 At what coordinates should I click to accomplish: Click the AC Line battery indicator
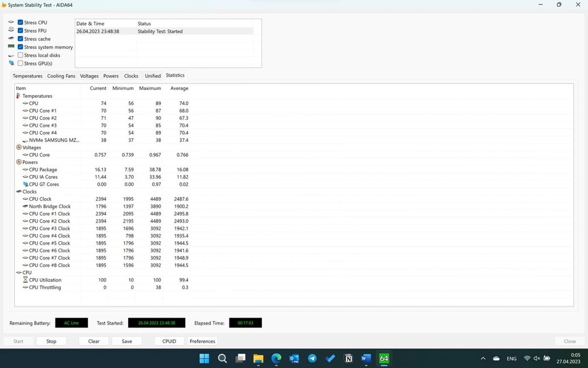point(71,323)
